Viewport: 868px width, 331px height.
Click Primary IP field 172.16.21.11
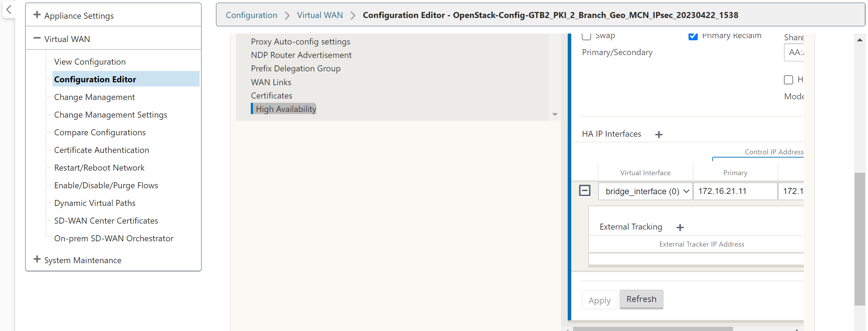pos(736,191)
